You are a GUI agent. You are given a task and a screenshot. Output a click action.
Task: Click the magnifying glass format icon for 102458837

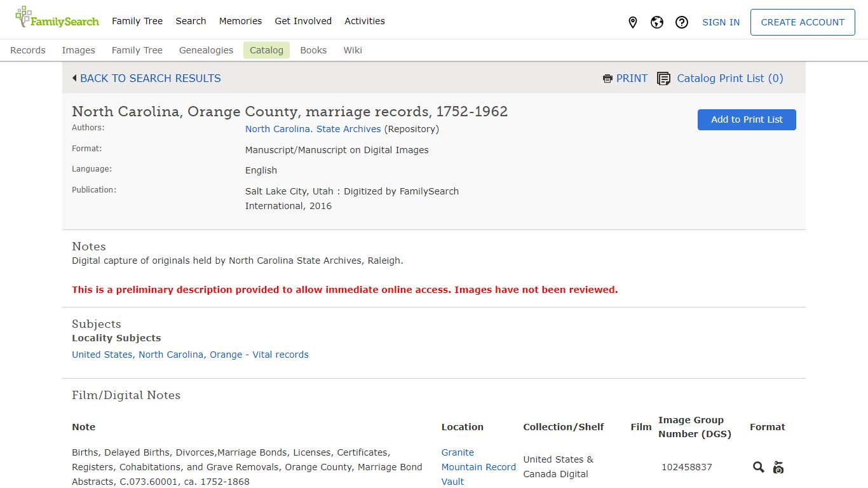pos(758,467)
